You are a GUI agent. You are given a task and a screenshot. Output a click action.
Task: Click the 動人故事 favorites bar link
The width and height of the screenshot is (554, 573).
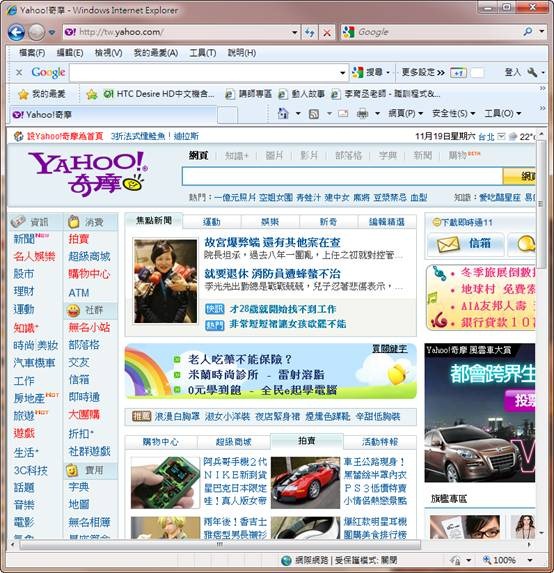click(302, 94)
